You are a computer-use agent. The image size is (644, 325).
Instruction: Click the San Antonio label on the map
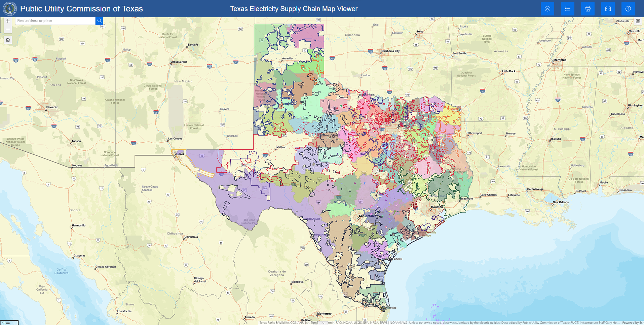[x=367, y=216]
